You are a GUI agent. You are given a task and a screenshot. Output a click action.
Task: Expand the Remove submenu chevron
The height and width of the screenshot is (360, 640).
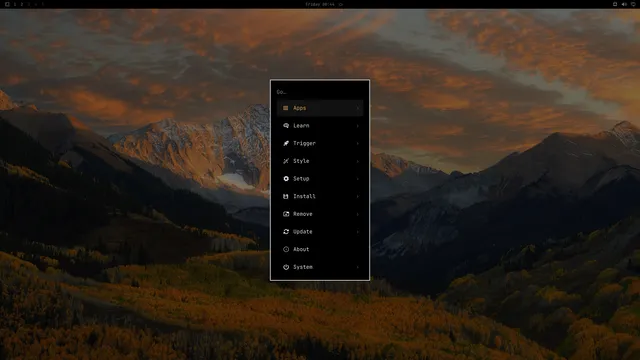click(358, 214)
